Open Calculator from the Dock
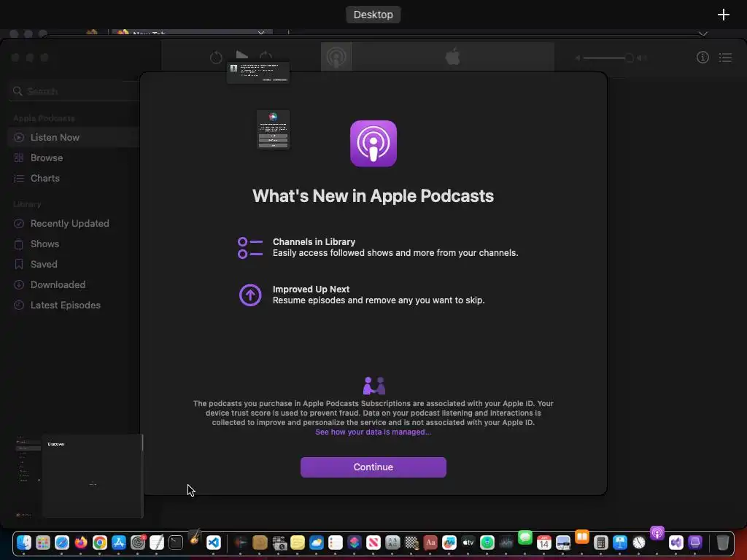Screen dimensions: 747x560 [601, 542]
